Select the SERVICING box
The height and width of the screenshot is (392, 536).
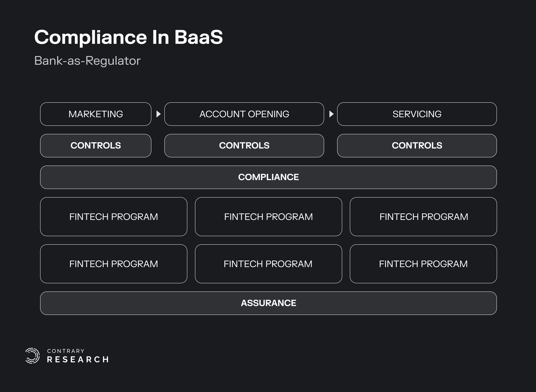[417, 114]
